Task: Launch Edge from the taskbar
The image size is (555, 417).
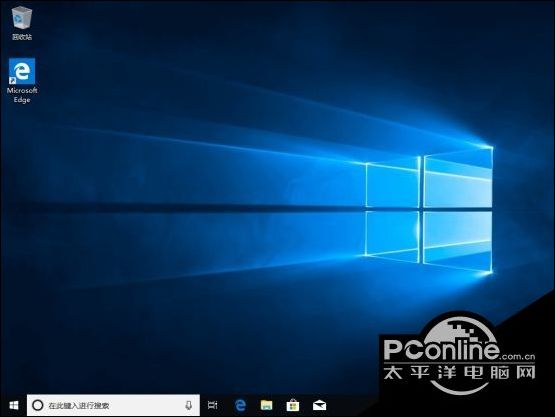Action: click(x=240, y=405)
